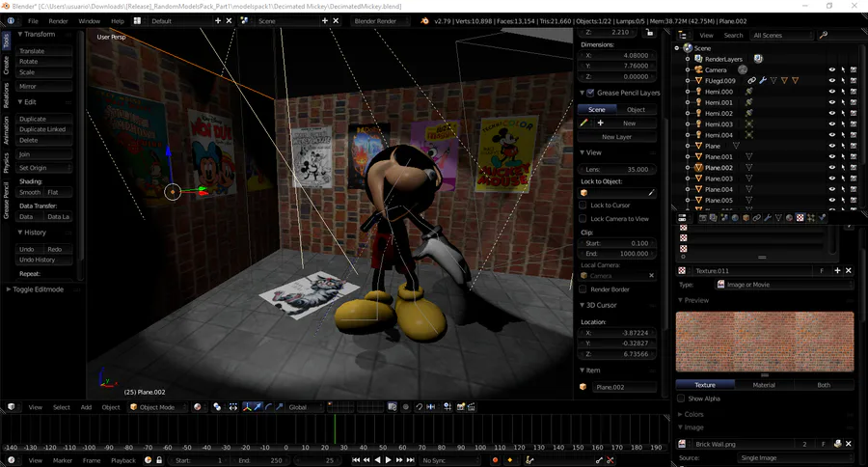Click the Set Origin button
868x467 pixels.
tap(43, 167)
